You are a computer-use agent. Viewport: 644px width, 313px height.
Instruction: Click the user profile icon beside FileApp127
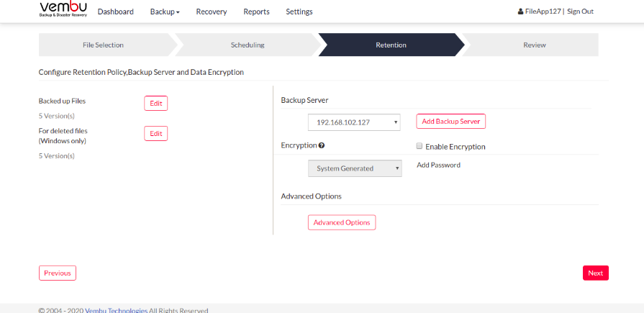[x=520, y=12]
